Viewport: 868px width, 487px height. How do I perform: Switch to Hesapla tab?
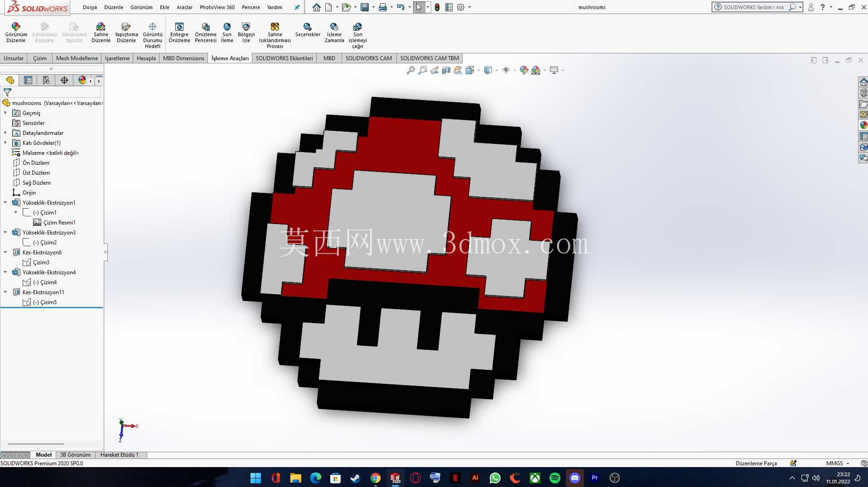[x=146, y=58]
